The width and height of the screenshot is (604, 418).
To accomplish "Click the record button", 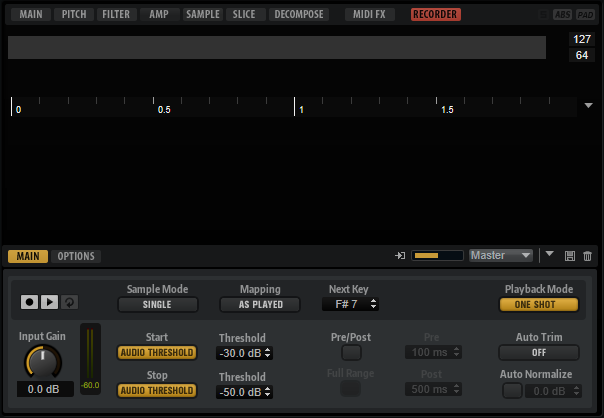I will click(x=29, y=302).
